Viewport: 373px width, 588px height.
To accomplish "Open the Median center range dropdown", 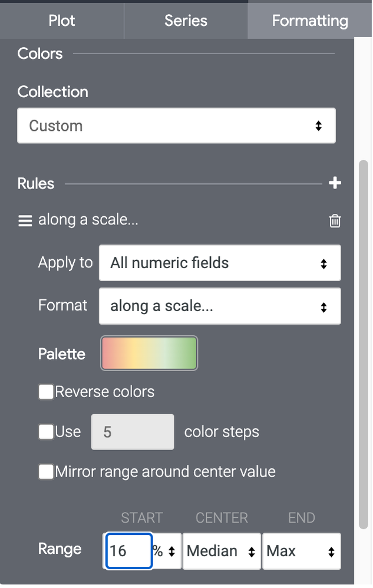I will (221, 551).
